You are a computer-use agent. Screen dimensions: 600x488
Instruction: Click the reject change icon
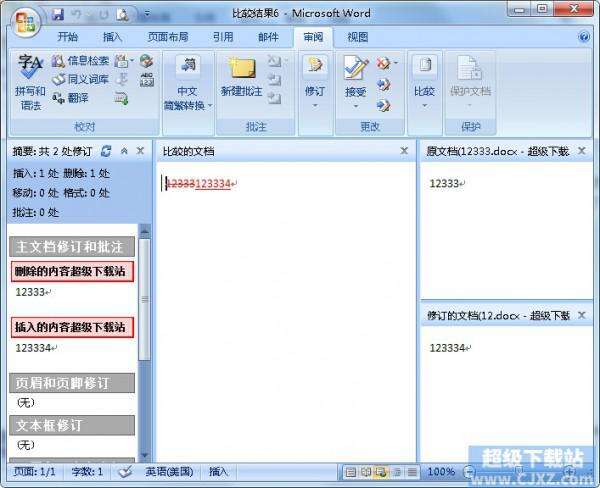(x=383, y=63)
